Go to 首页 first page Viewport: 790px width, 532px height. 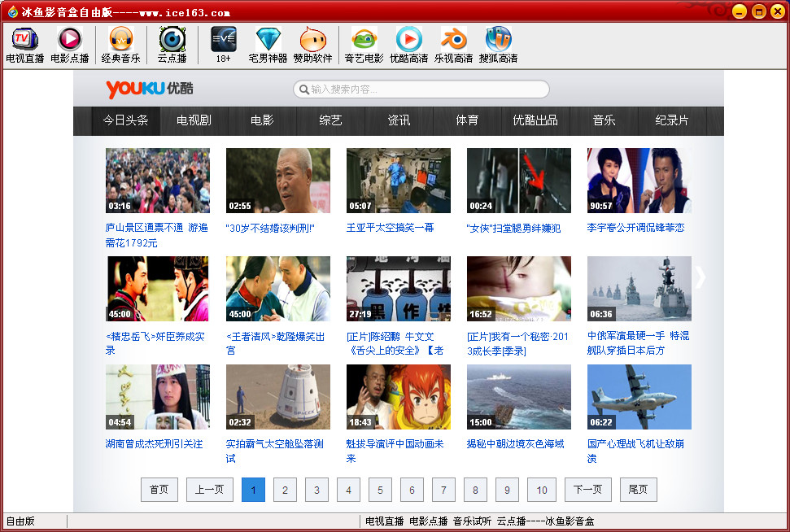click(159, 490)
